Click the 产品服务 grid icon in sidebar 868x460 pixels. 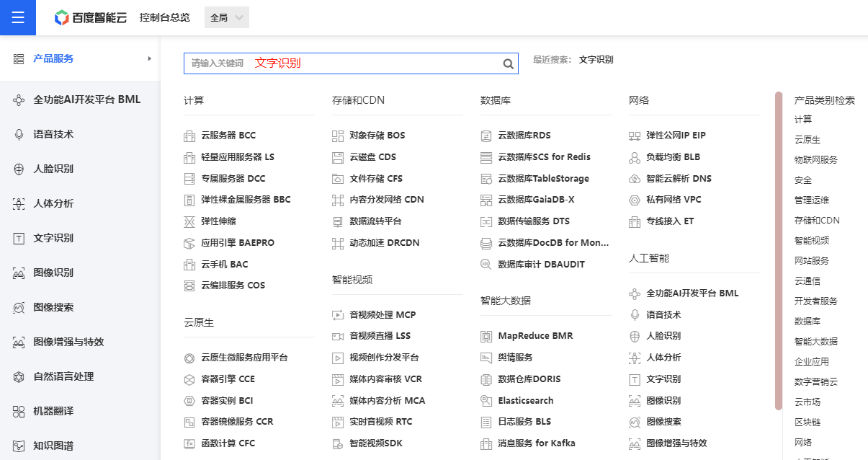click(19, 59)
